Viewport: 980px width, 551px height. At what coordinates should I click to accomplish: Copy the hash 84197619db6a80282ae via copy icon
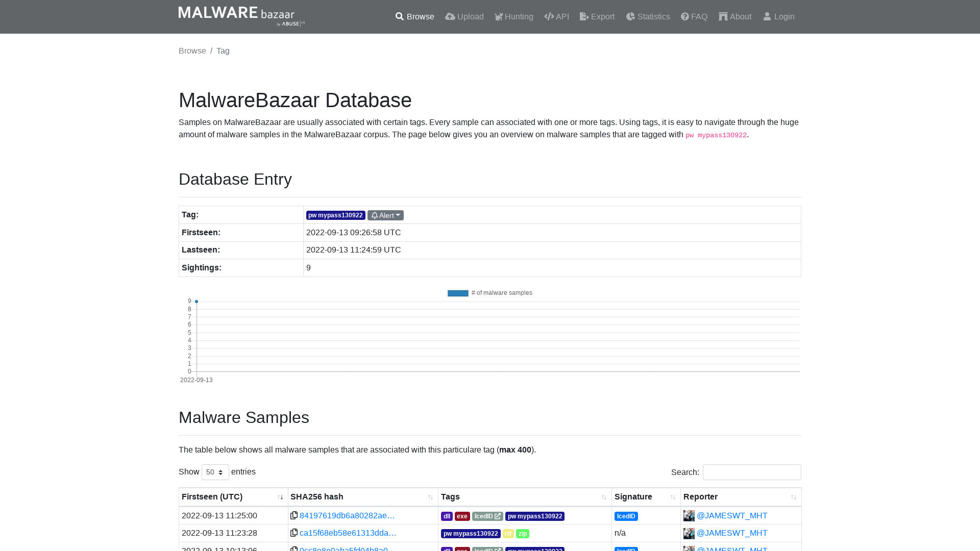[x=294, y=515]
